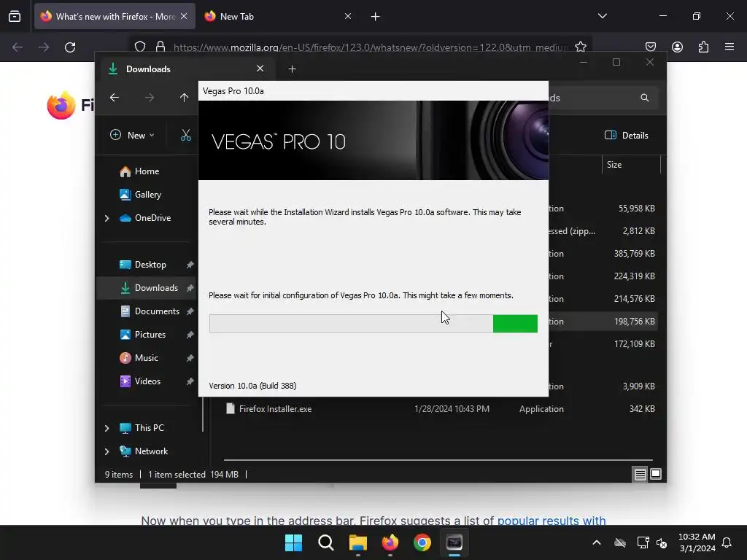Open Pictures in Explorer sidebar
747x560 pixels.
pyautogui.click(x=150, y=335)
